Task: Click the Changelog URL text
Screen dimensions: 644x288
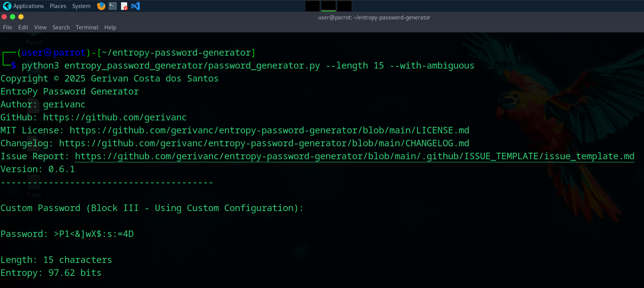Action: click(x=264, y=143)
